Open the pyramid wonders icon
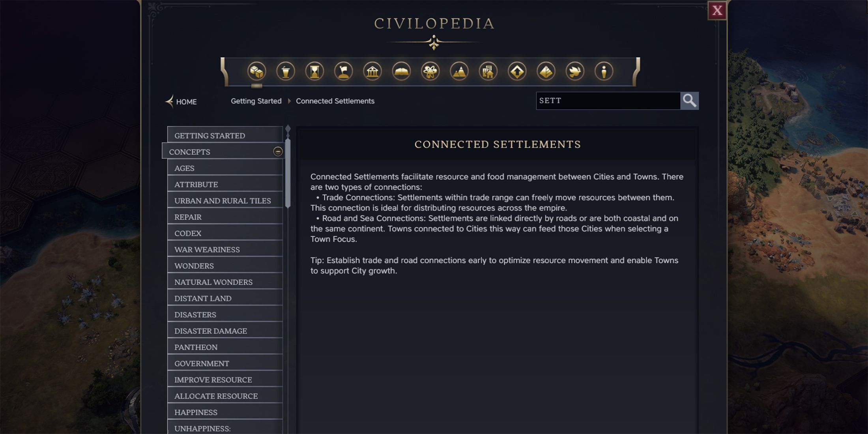 (x=546, y=71)
